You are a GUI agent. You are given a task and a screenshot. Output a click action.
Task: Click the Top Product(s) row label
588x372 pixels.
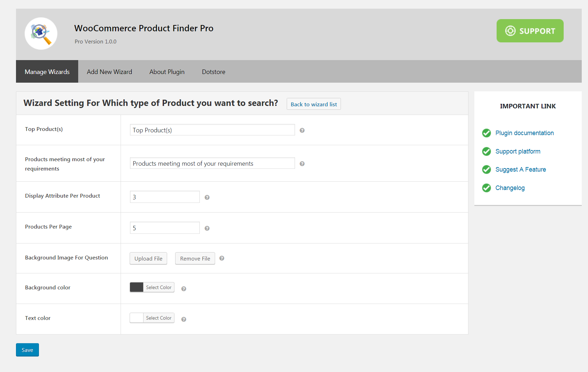tap(44, 129)
